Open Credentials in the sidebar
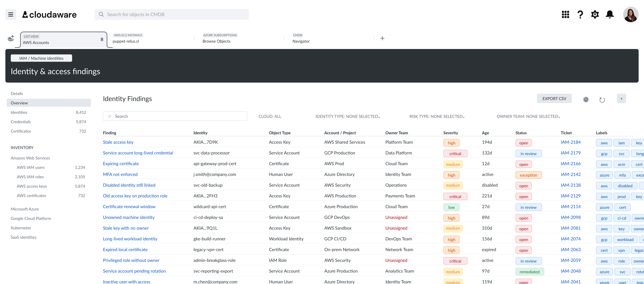Viewport: 644px width, 284px height. pyautogui.click(x=49, y=122)
